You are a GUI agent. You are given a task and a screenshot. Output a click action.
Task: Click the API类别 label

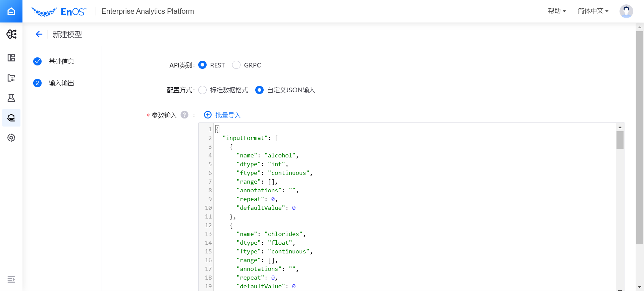pos(182,65)
